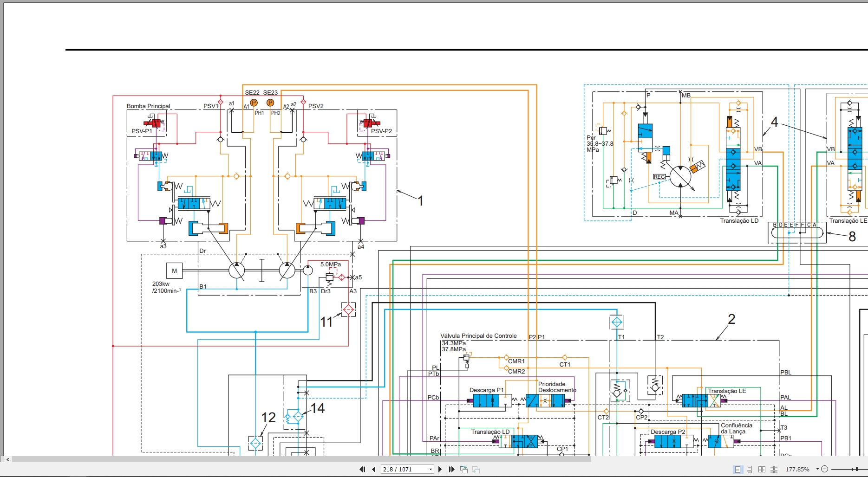This screenshot has height=477, width=868.
Task: Switch to two-page facing view
Action: 762,469
